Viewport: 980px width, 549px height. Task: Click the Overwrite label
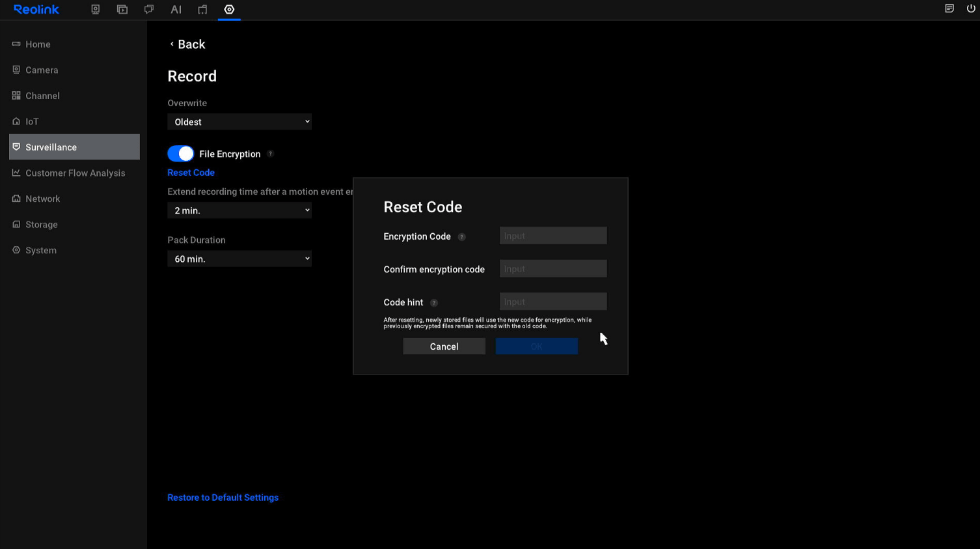click(x=187, y=103)
